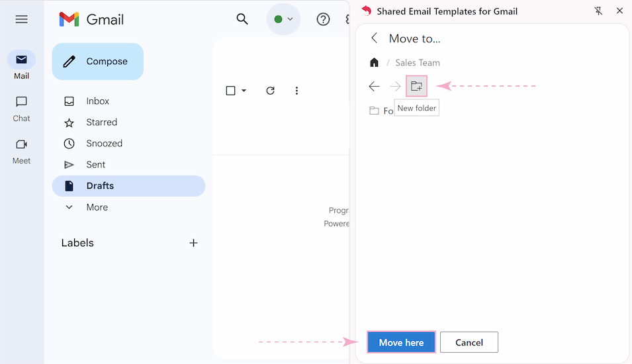Viewport: 632px width, 364px height.
Task: Click the home icon in breadcrumb
Action: 374,63
